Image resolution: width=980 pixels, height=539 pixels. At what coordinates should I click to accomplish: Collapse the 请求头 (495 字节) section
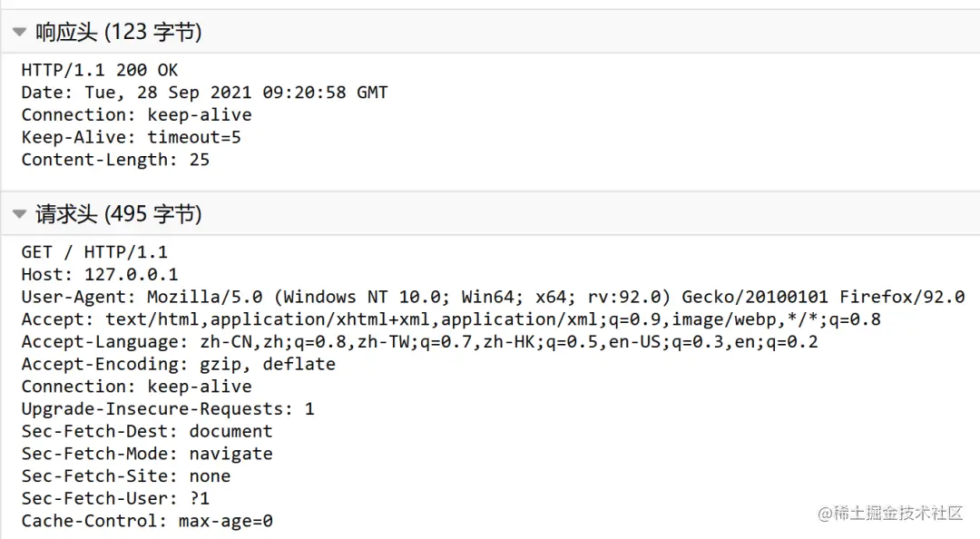coord(19,214)
